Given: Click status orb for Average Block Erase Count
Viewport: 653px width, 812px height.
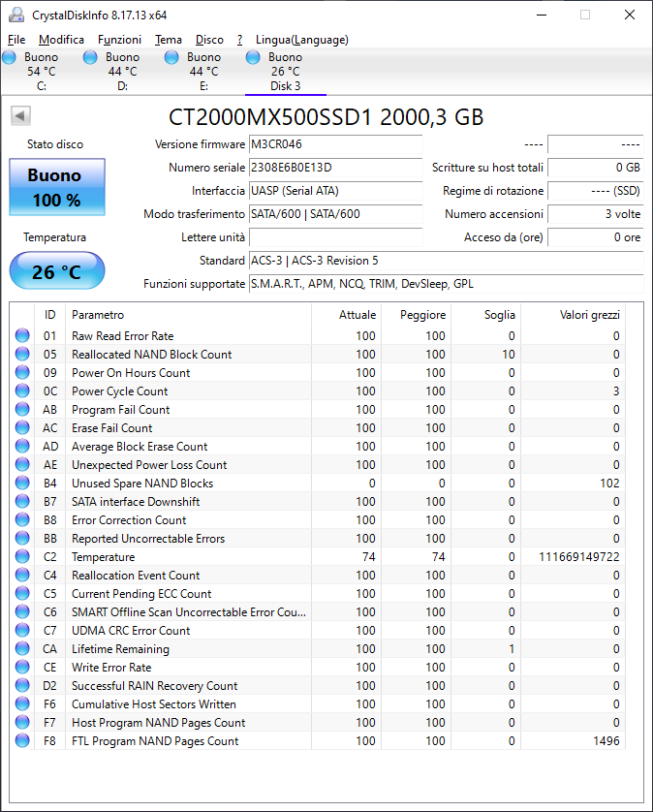Looking at the screenshot, I should tap(22, 446).
